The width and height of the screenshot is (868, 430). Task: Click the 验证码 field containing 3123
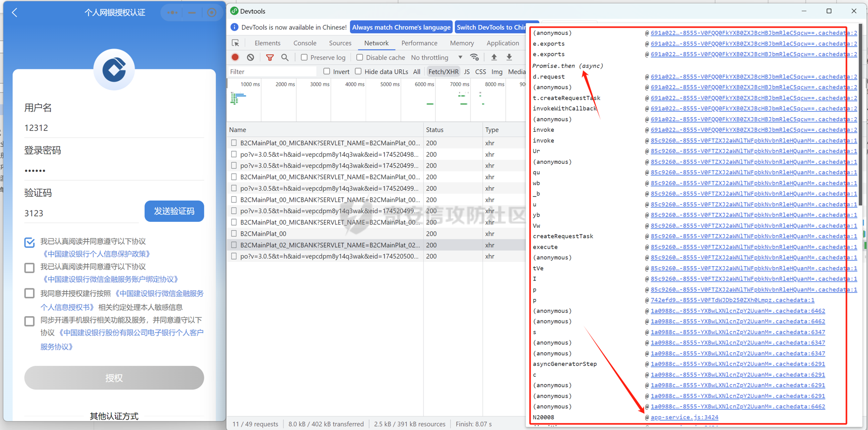point(81,213)
